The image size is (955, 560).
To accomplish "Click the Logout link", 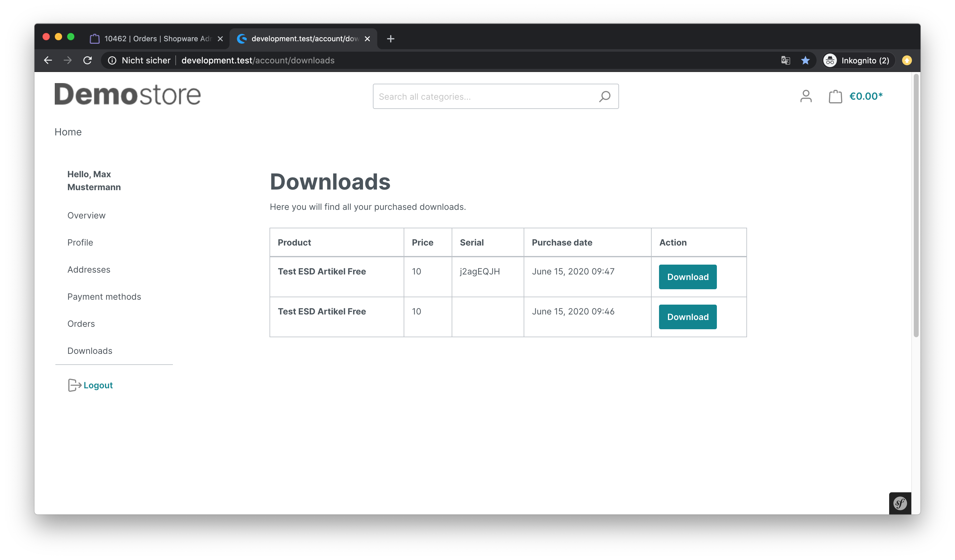I will 98,385.
